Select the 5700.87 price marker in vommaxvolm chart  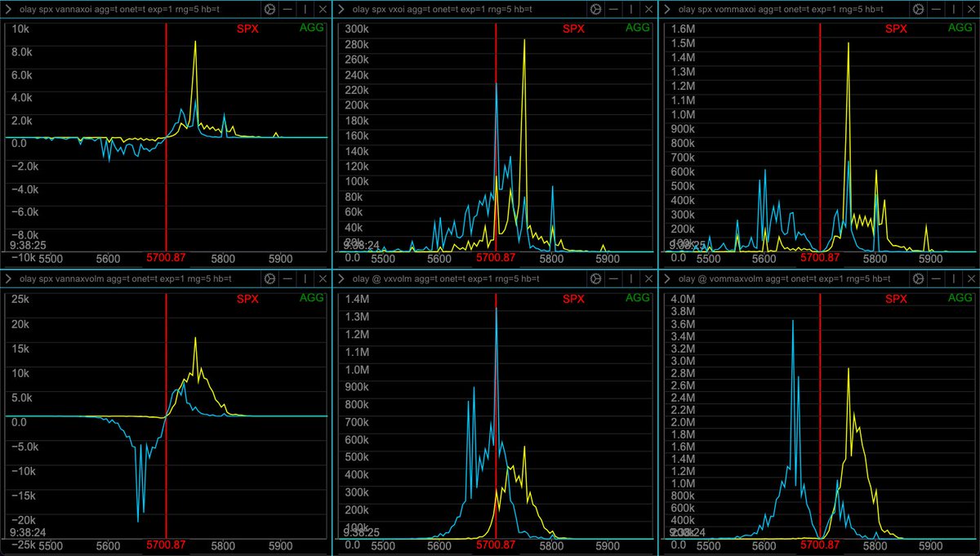point(820,545)
